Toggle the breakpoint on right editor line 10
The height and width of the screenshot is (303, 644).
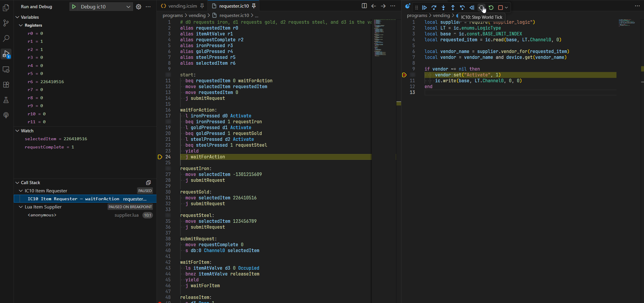404,75
